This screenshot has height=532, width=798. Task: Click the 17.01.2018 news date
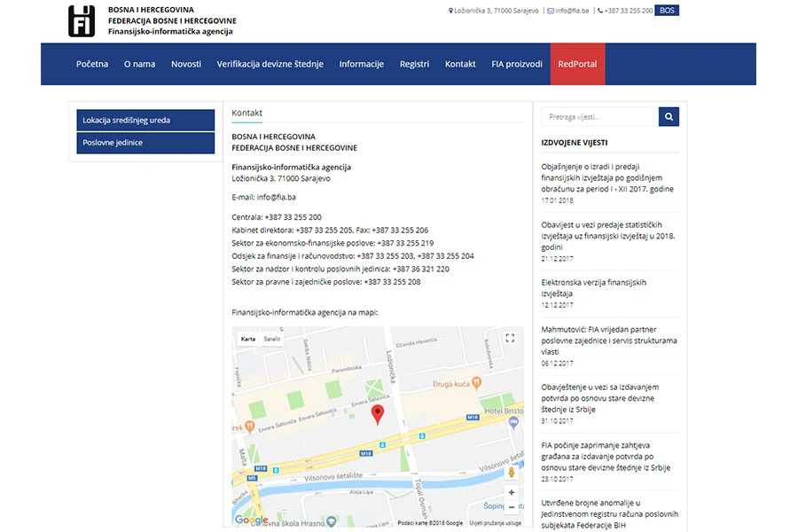click(558, 200)
